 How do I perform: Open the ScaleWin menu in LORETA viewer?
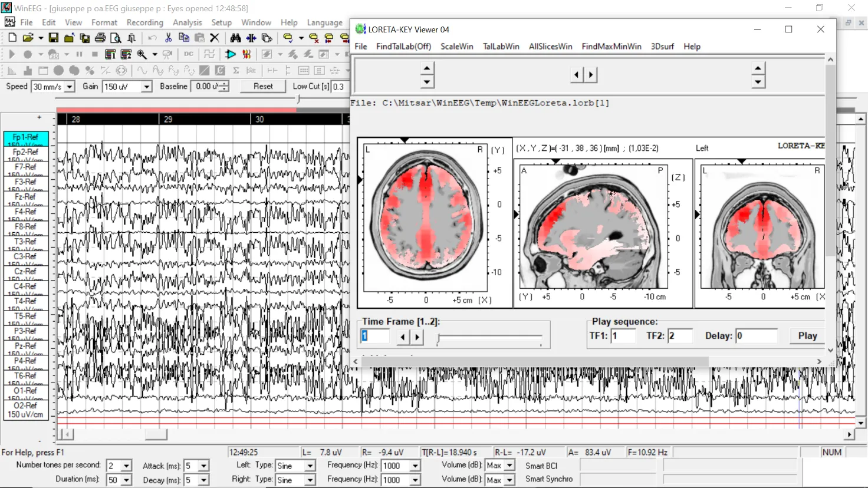coord(457,47)
